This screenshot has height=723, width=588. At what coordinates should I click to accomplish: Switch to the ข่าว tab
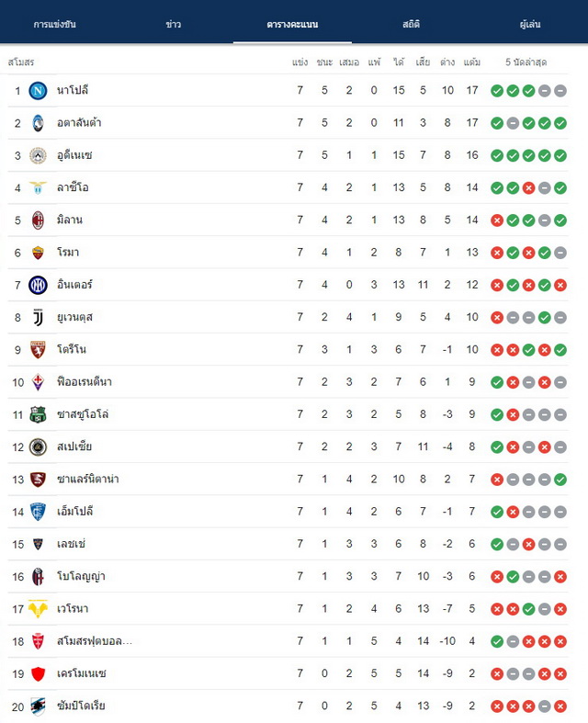click(x=174, y=24)
